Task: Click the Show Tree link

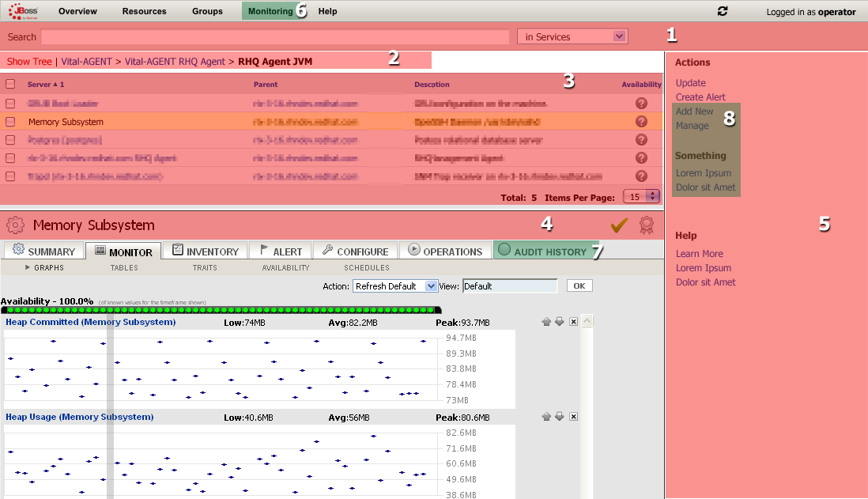Action: point(29,62)
